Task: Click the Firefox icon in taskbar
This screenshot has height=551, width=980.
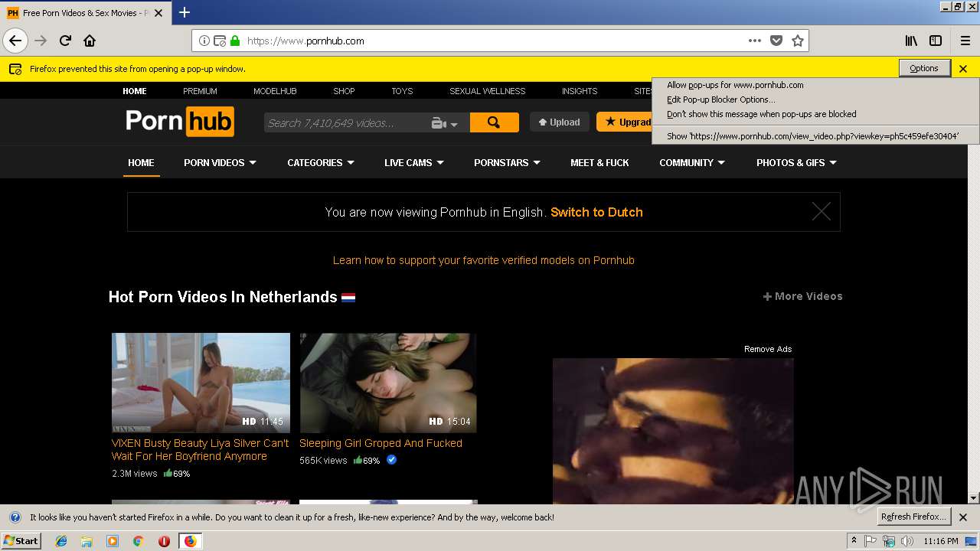Action: click(190, 541)
